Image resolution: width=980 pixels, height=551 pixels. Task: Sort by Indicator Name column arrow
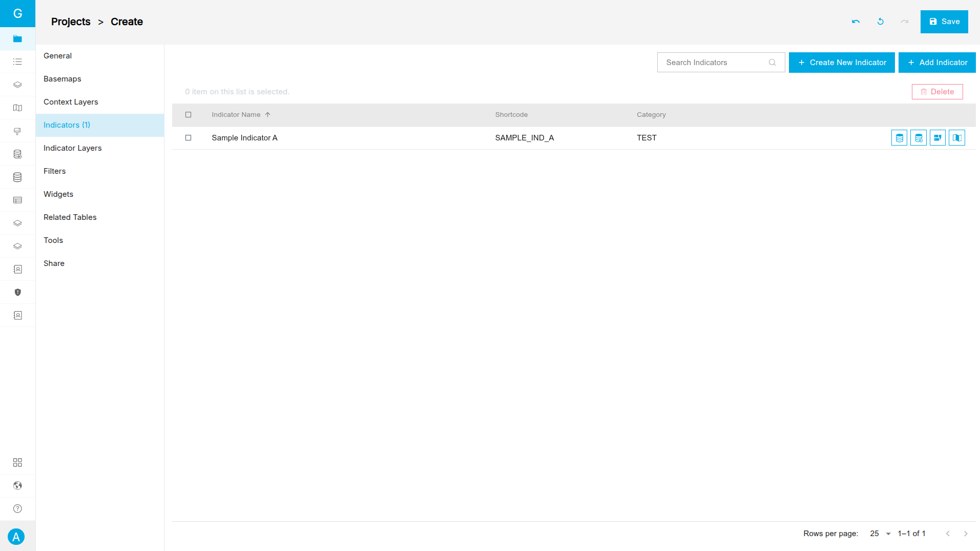(267, 115)
